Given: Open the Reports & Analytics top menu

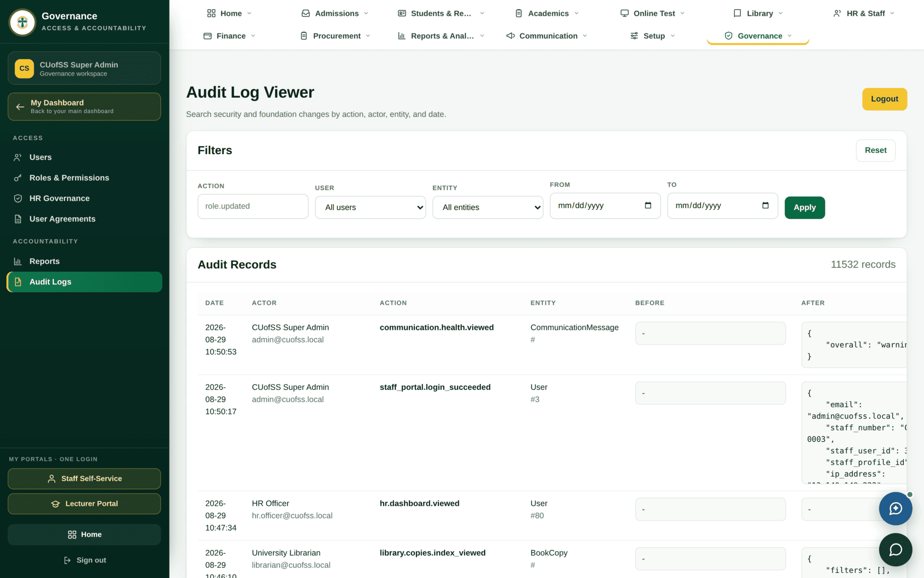Looking at the screenshot, I should (441, 36).
